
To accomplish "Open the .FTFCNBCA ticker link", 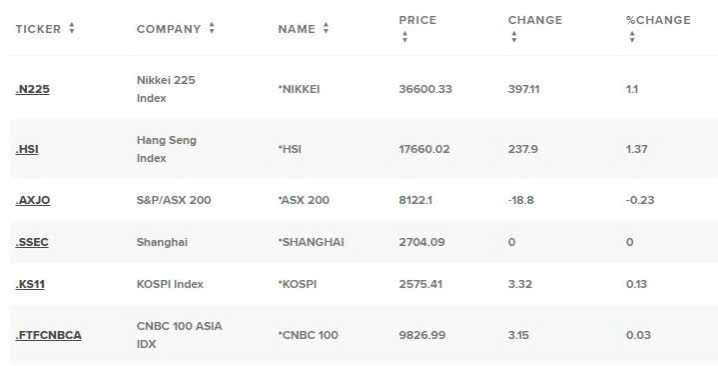I will pyautogui.click(x=49, y=335).
